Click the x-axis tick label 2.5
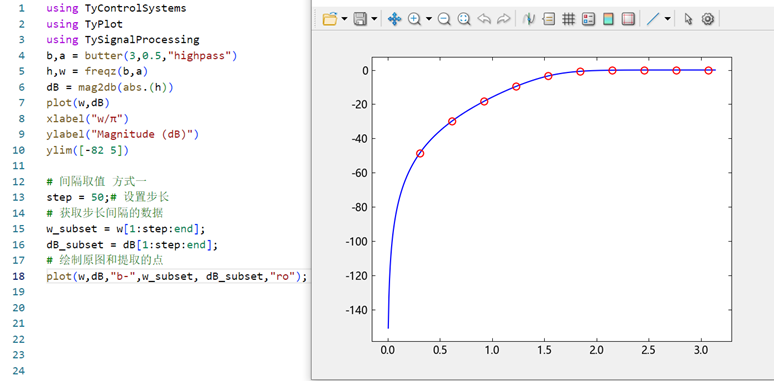Image resolution: width=774 pixels, height=381 pixels. pyautogui.click(x=648, y=351)
